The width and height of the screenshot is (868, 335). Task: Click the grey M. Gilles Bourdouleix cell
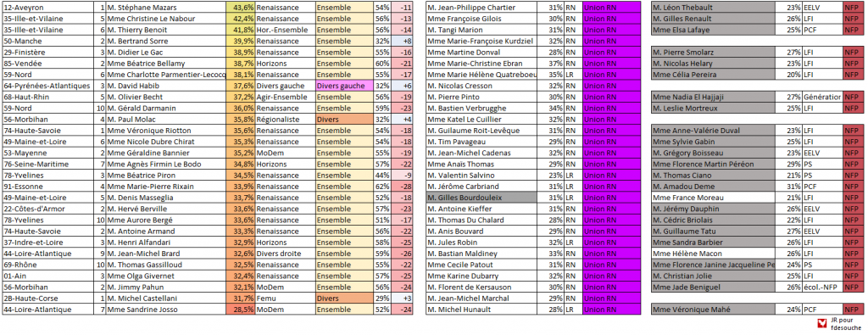click(481, 198)
